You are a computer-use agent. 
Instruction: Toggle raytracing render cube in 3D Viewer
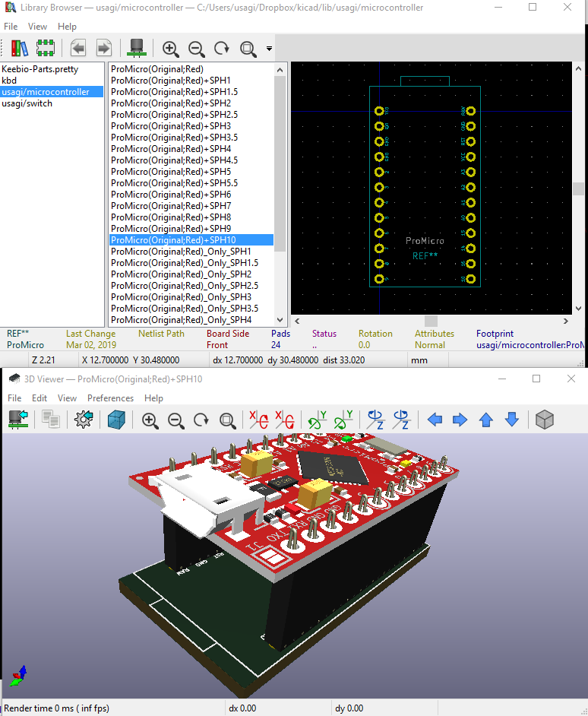(116, 420)
